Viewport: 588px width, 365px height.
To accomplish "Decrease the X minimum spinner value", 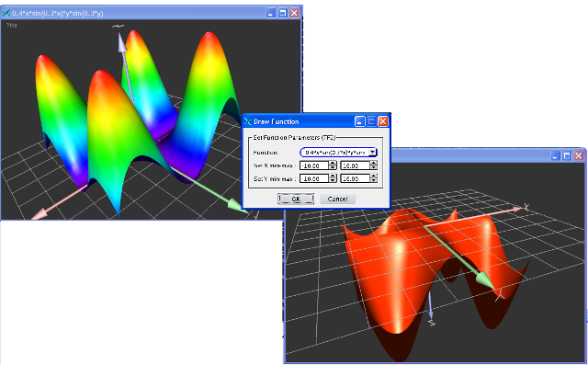I will coord(333,167).
